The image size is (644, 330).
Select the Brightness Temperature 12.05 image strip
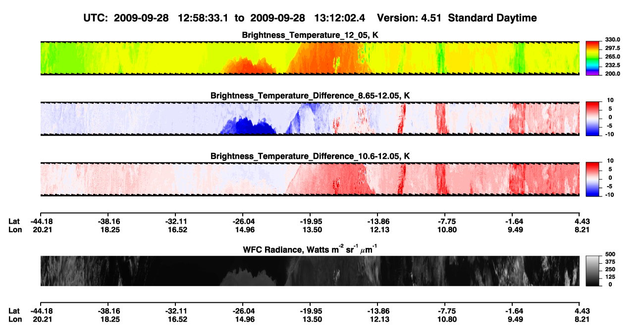click(310, 58)
